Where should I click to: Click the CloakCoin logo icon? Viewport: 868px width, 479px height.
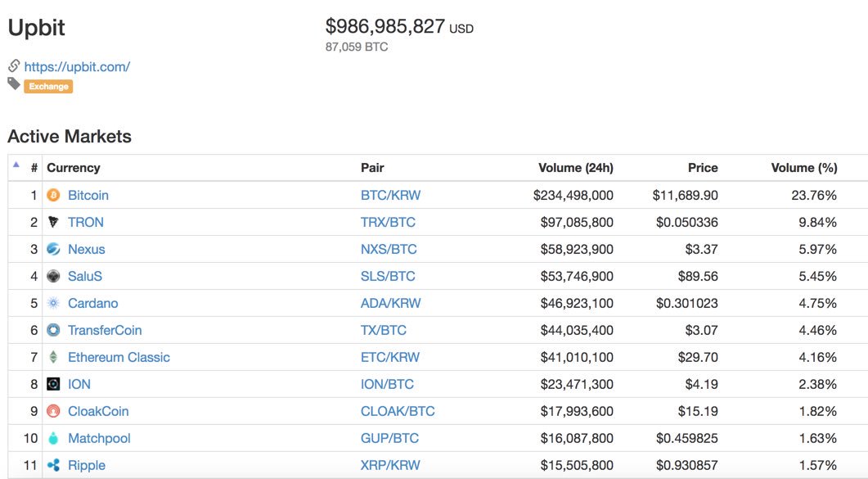point(53,411)
